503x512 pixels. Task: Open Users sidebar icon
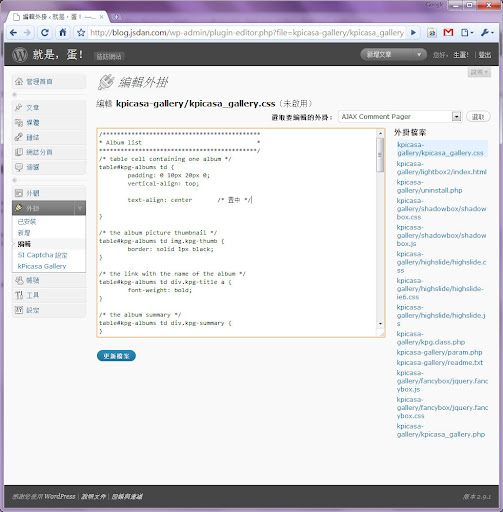point(19,280)
